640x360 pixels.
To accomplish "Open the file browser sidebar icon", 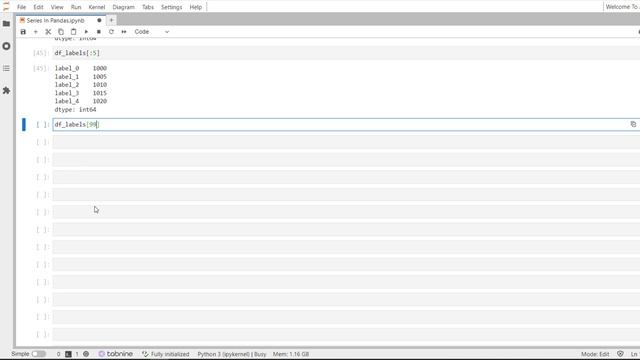I will (6, 24).
